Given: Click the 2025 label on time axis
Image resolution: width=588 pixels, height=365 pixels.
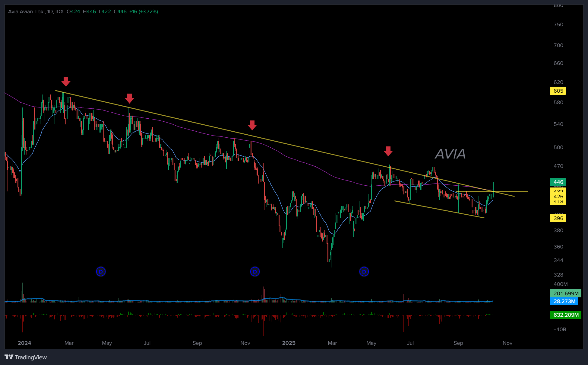Looking at the screenshot, I should pyautogui.click(x=289, y=343).
